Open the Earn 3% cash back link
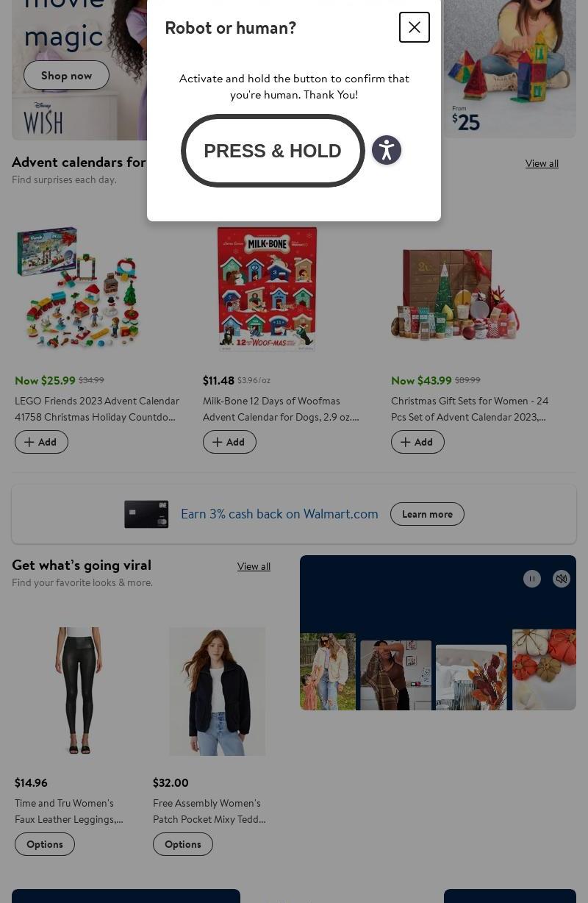The width and height of the screenshot is (588, 903). click(x=279, y=514)
